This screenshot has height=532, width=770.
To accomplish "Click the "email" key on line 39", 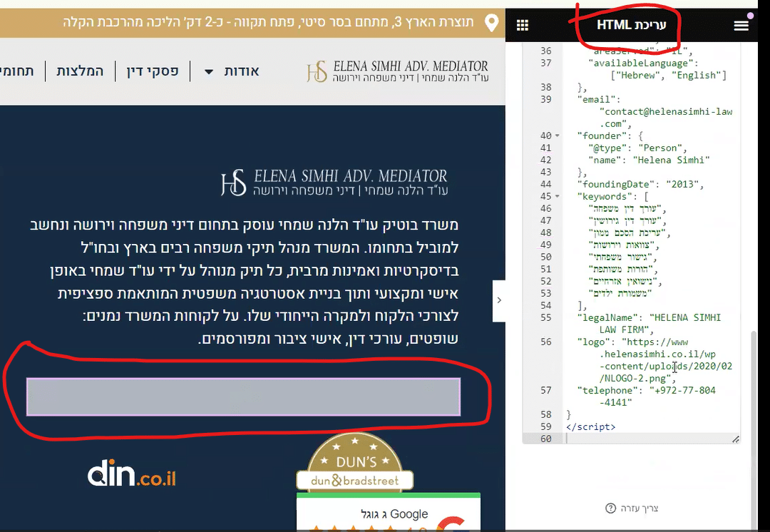I will coord(595,100).
